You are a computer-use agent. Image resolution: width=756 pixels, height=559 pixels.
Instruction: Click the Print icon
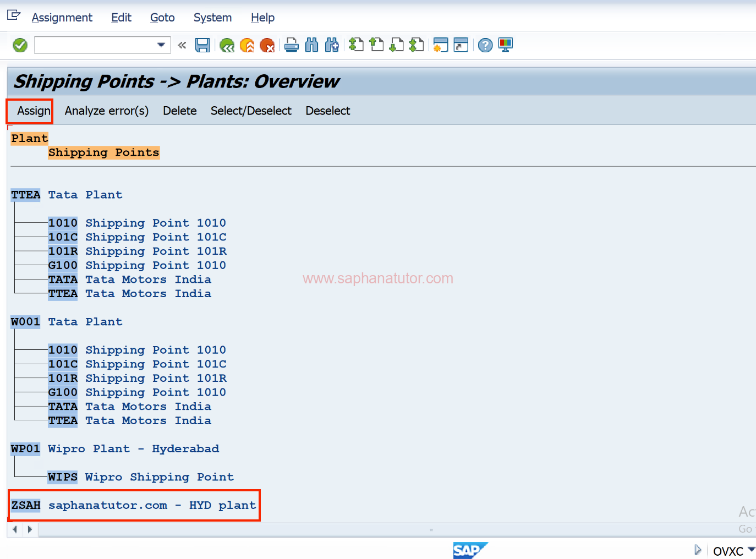(292, 45)
